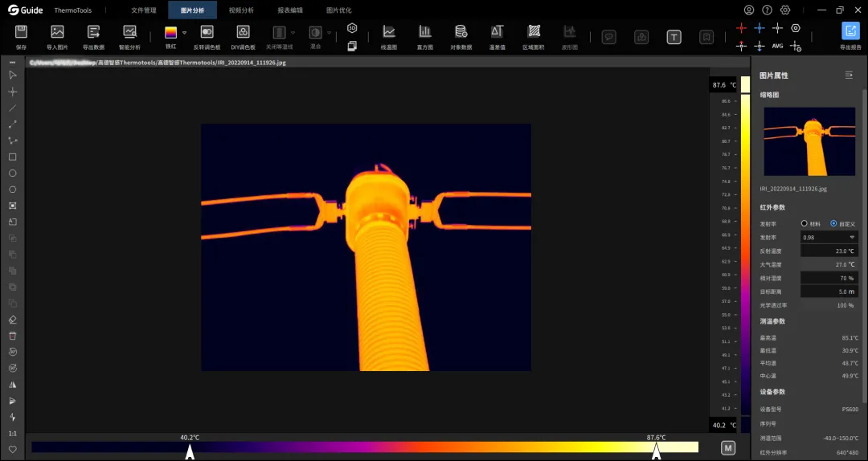Open the 报表编辑 tab
Screen dimensions: 868x461
(x=290, y=10)
